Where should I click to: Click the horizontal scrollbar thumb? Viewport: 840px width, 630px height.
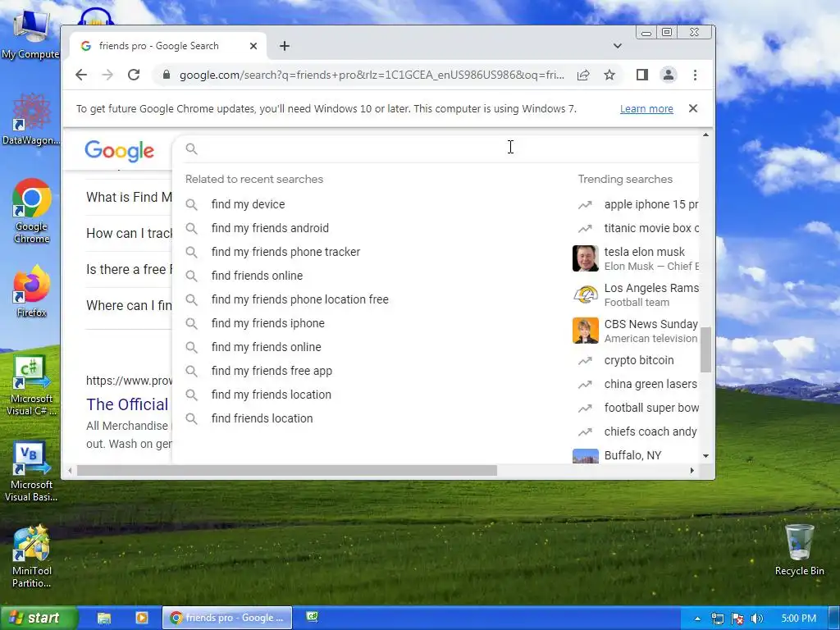[x=287, y=470]
